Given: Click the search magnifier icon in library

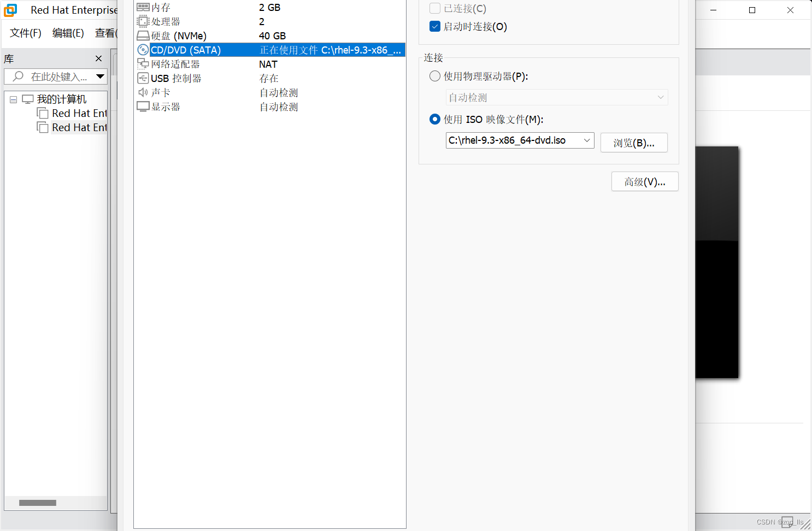Looking at the screenshot, I should click(x=18, y=76).
